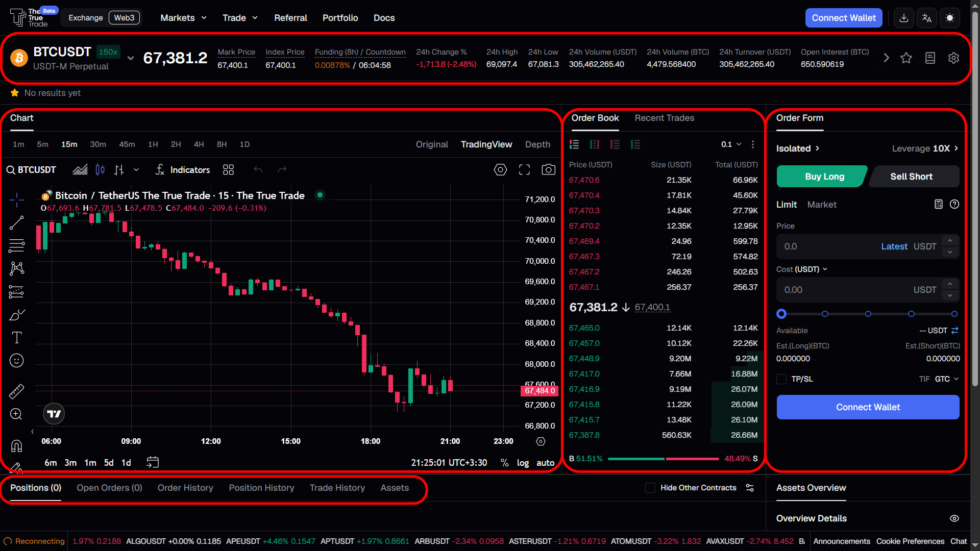Switch chart to Depth view

[537, 144]
